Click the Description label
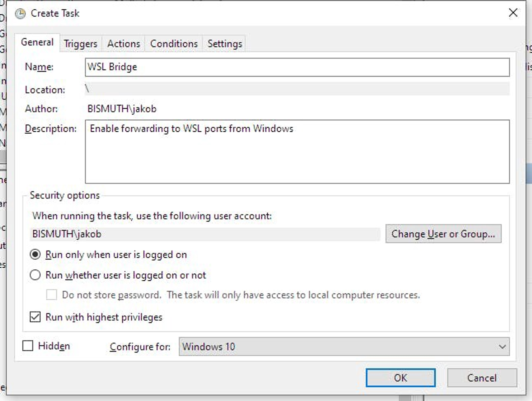 (x=51, y=129)
